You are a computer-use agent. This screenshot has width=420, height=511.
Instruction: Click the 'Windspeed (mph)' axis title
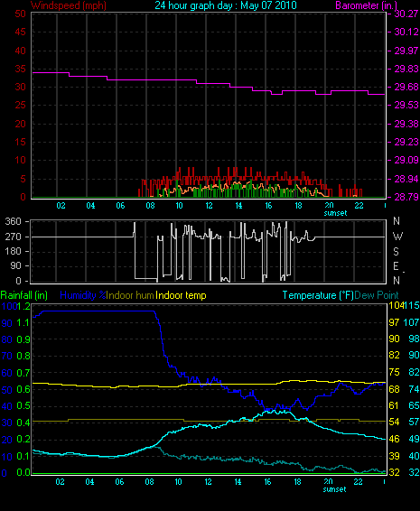[69, 5]
